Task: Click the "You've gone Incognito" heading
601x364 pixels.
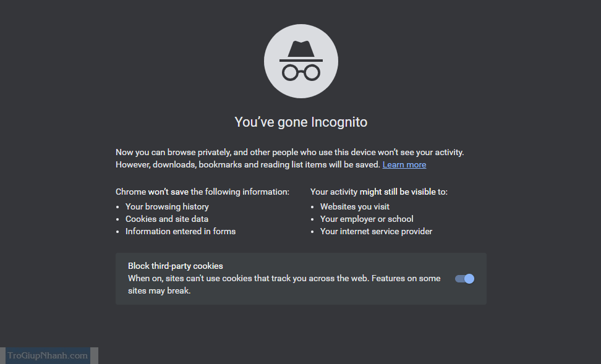Action: 301,122
